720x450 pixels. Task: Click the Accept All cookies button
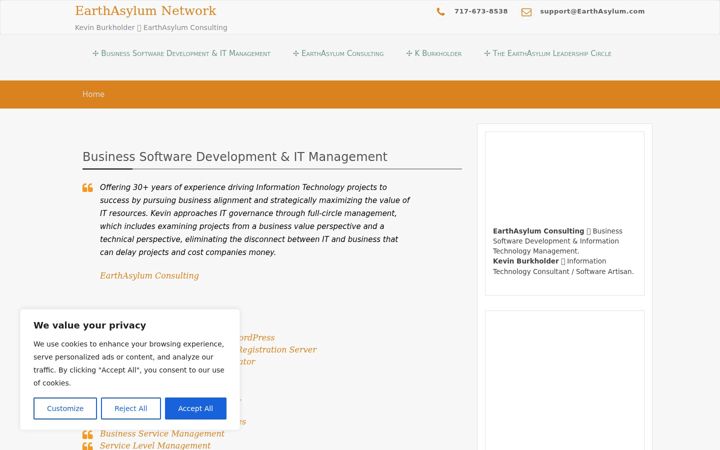click(196, 408)
